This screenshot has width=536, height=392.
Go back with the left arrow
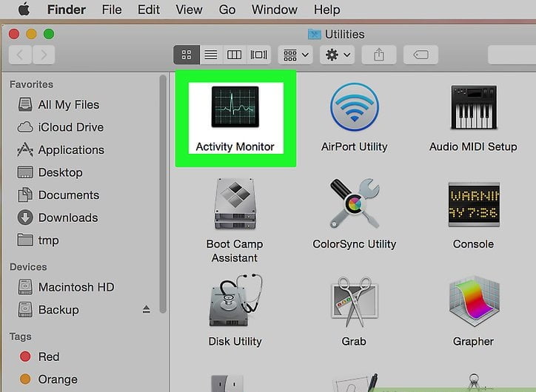point(20,55)
